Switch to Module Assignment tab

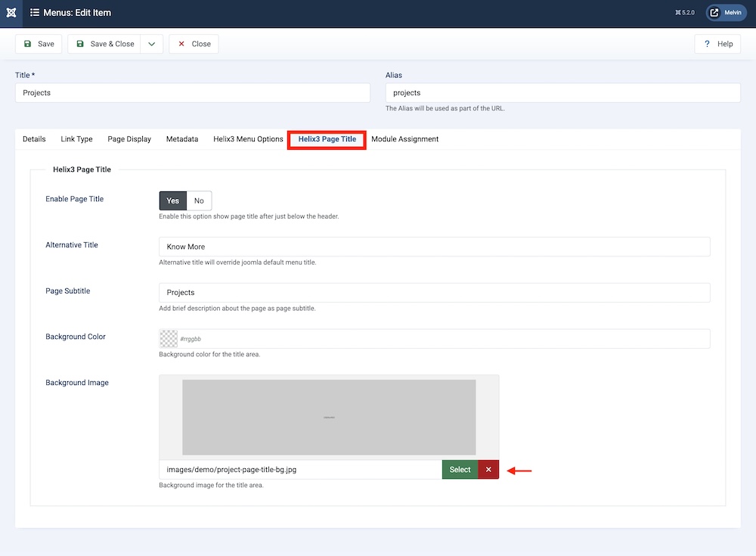point(404,139)
